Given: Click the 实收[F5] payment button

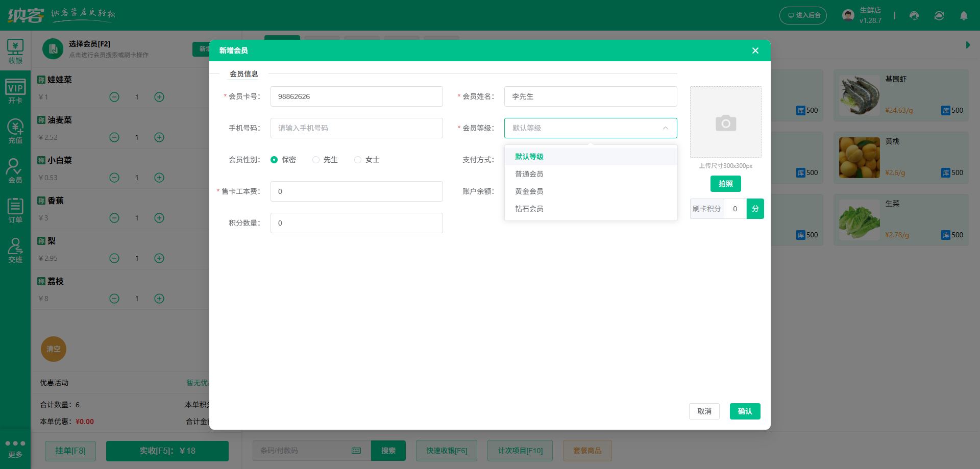Looking at the screenshot, I should tap(167, 451).
